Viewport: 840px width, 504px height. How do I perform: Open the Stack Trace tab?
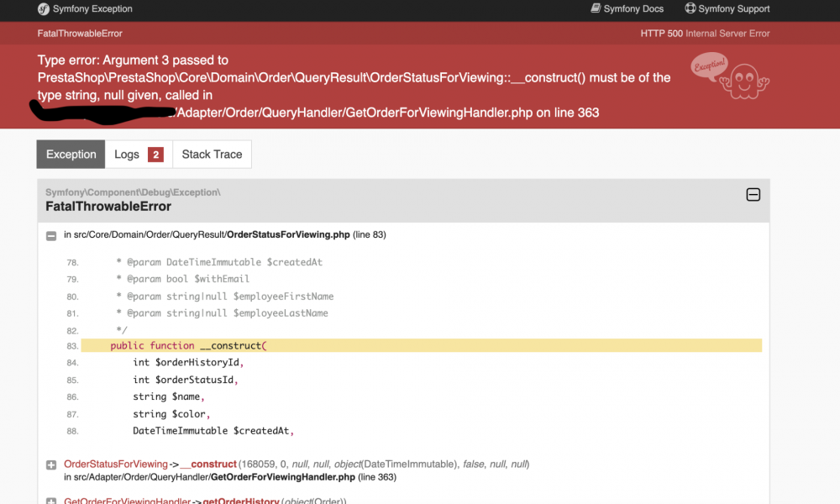pyautogui.click(x=212, y=155)
